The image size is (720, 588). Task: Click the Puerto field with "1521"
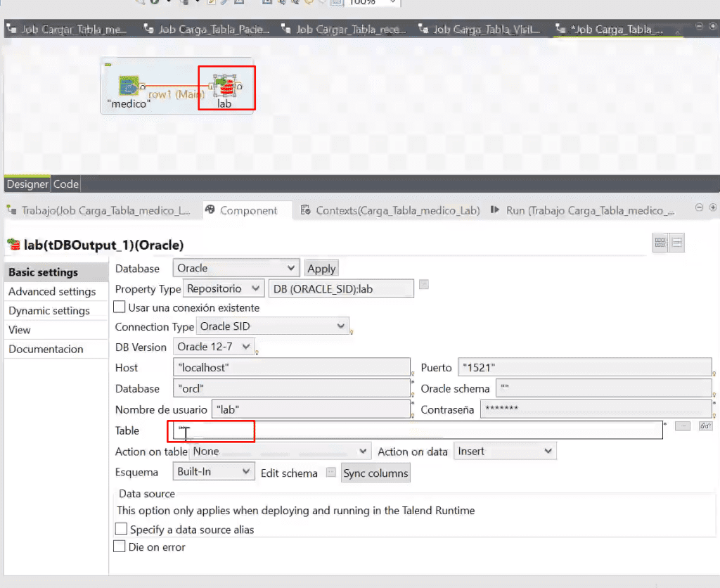pyautogui.click(x=585, y=367)
